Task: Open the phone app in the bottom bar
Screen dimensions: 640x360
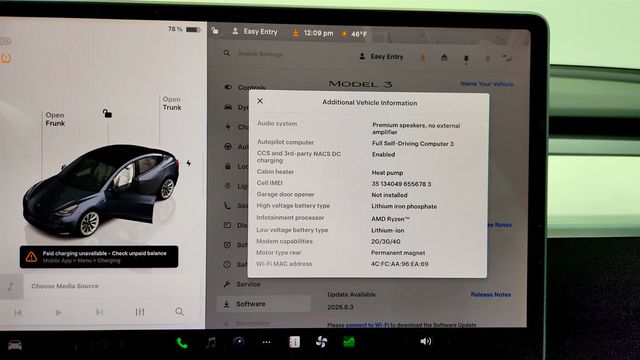Action: 182,343
